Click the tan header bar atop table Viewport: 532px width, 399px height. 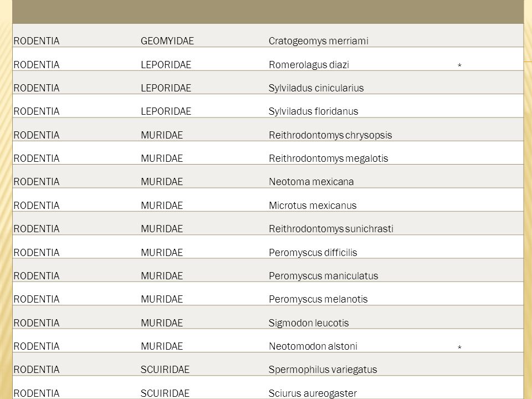click(268, 12)
